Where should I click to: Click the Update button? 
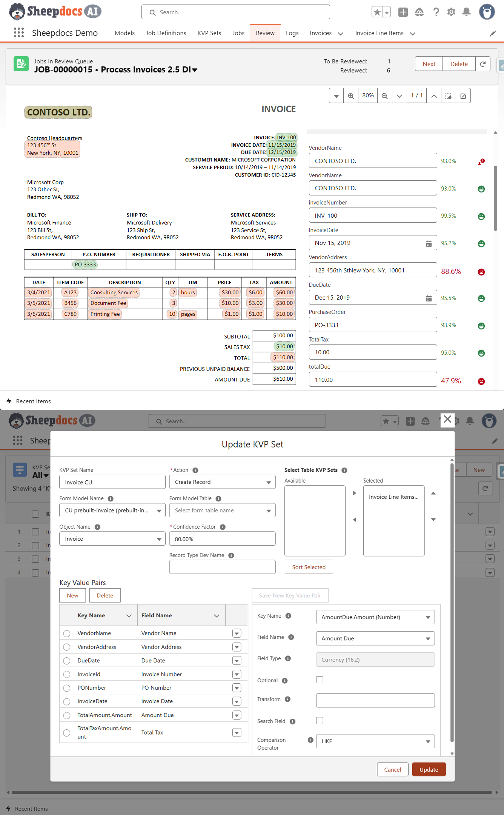point(429,770)
